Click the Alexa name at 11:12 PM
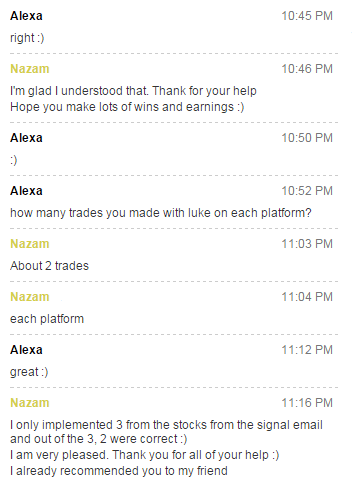This screenshot has width=362, height=493. [26, 350]
